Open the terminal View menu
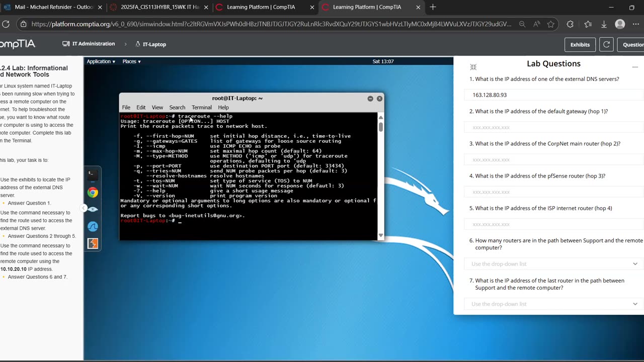The width and height of the screenshot is (644, 362). coord(157,107)
